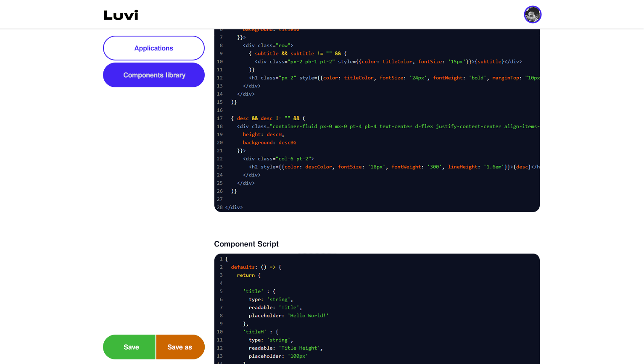The width and height of the screenshot is (644, 364).
Task: Open the Applications section
Action: 154,48
